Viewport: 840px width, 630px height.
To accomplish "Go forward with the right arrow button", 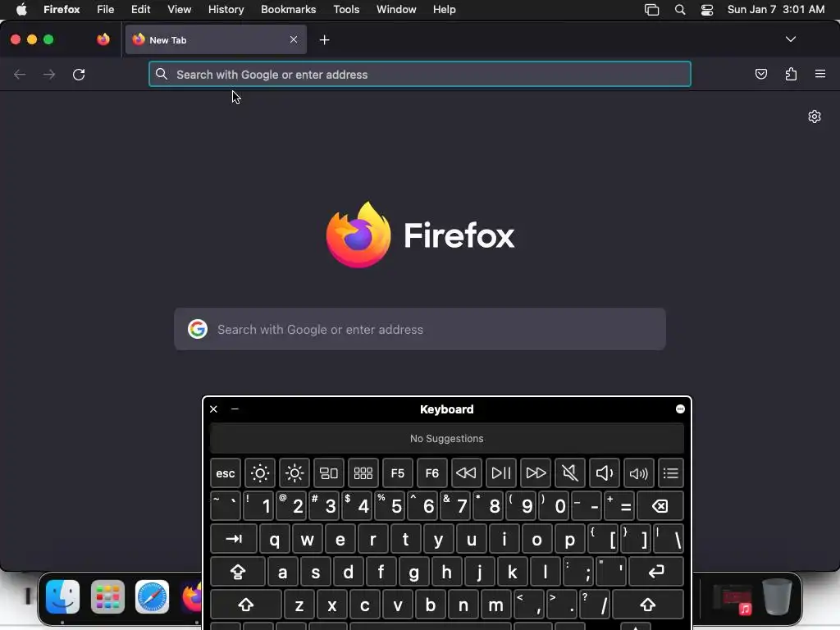I will [x=49, y=75].
